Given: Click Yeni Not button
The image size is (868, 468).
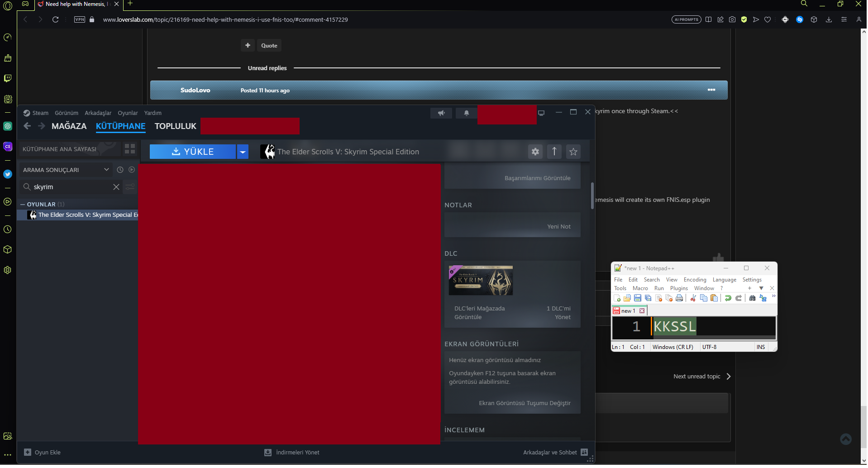Looking at the screenshot, I should (559, 227).
